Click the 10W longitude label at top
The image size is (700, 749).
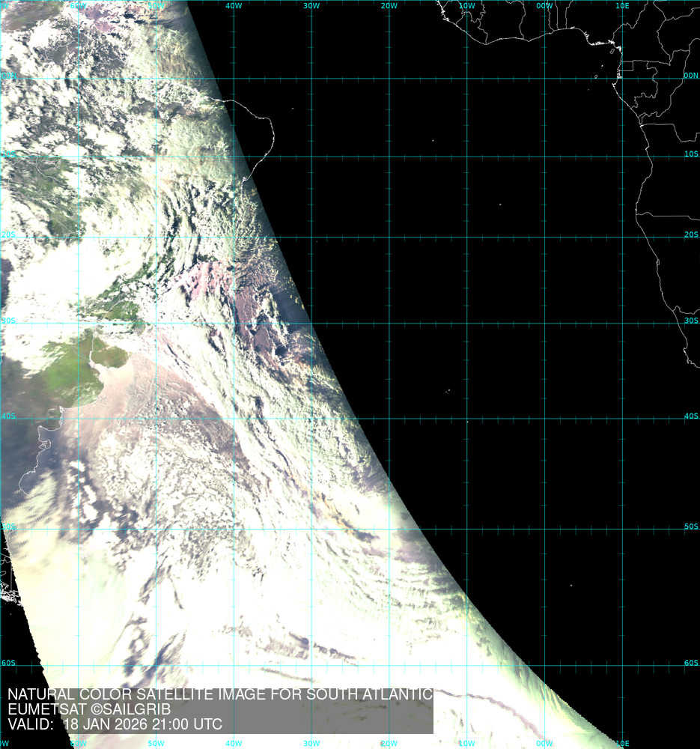pyautogui.click(x=467, y=6)
